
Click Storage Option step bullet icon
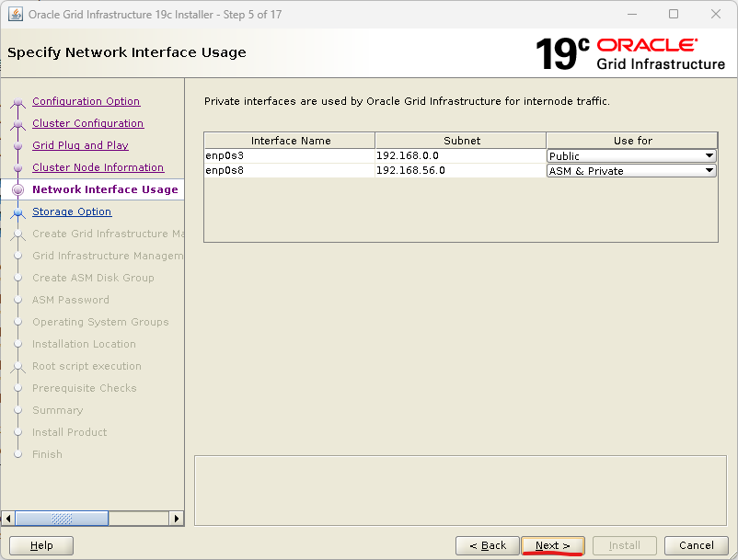(17, 212)
